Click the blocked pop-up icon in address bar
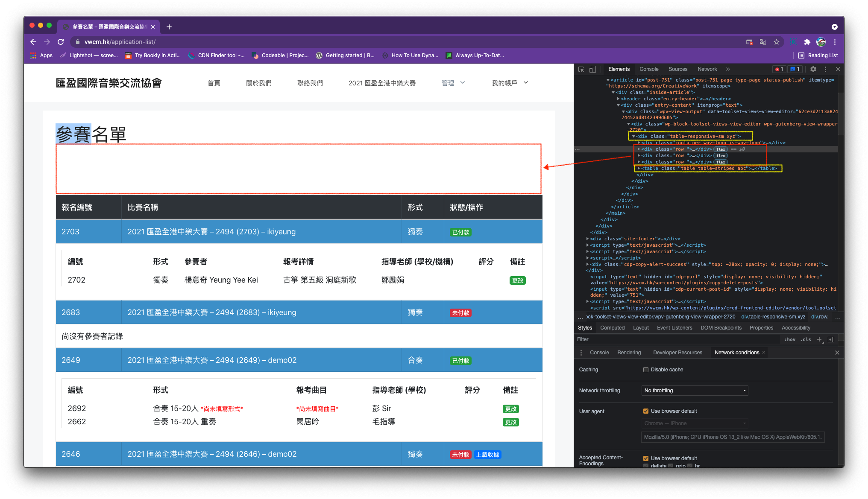The width and height of the screenshot is (868, 499). [749, 42]
